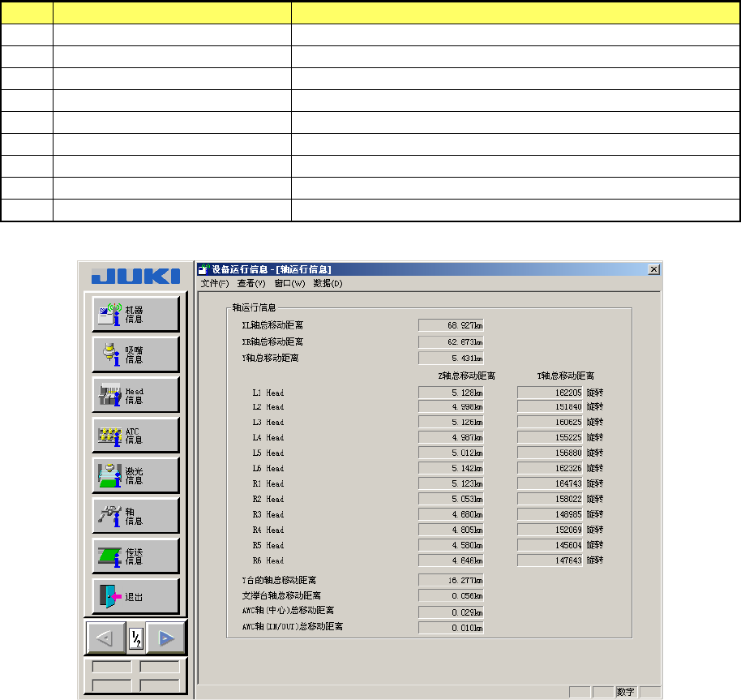Image resolution: width=741 pixels, height=700 pixels.
Task: Click the AWC轴(中心)总移动距离 value field
Action: (x=451, y=612)
